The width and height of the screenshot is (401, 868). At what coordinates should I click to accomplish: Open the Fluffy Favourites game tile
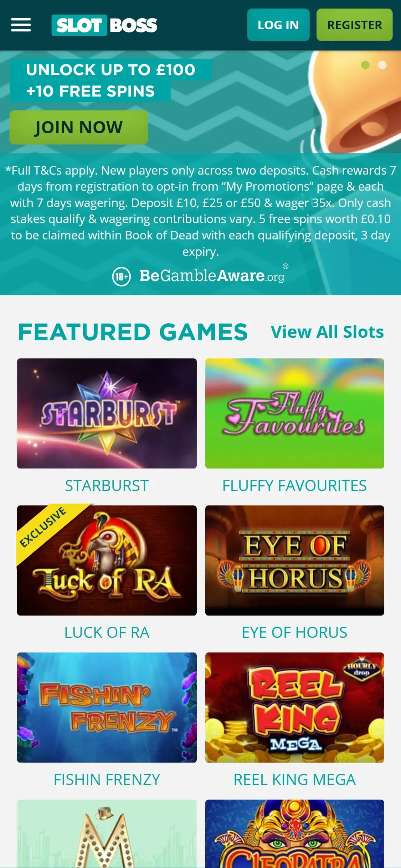coord(294,413)
